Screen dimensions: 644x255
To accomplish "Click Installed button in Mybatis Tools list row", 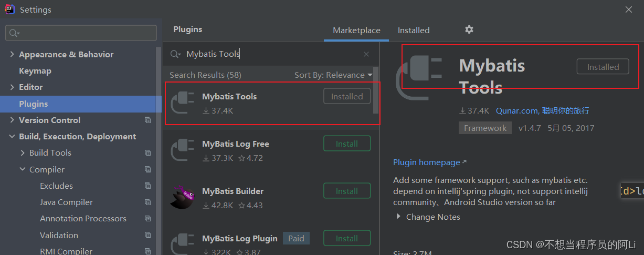I will point(347,96).
